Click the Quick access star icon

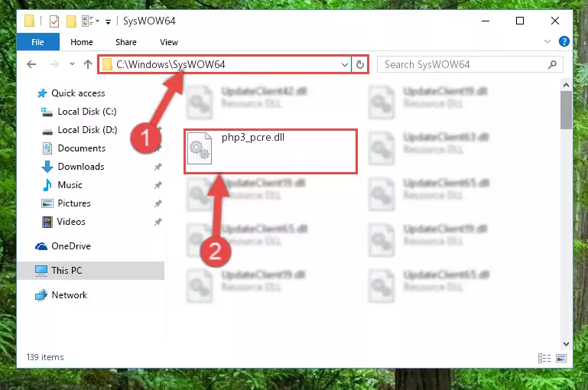42,93
